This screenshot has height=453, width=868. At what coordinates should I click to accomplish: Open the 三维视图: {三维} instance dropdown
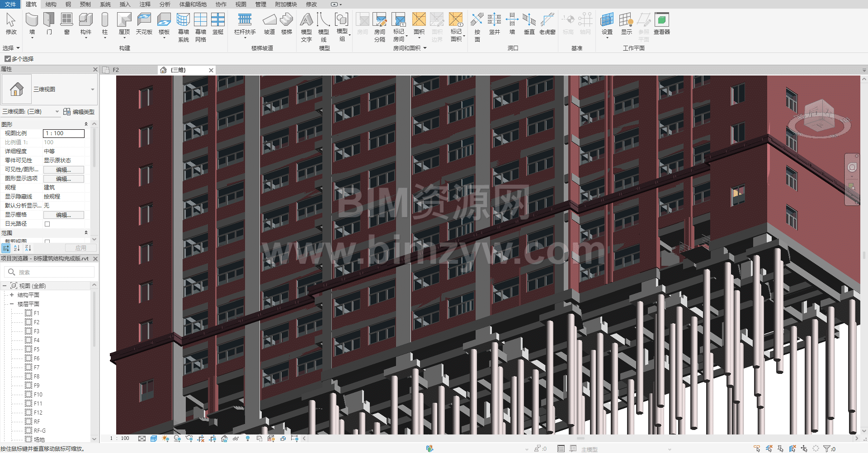pos(31,112)
